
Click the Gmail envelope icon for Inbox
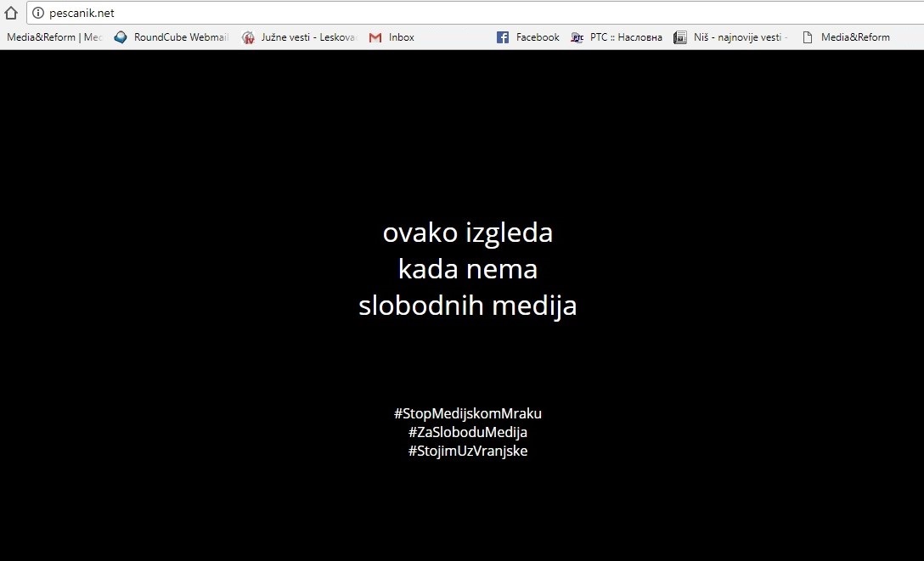point(375,37)
